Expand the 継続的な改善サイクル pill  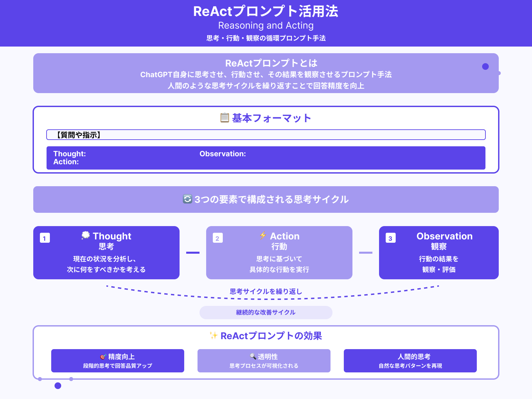point(266,312)
